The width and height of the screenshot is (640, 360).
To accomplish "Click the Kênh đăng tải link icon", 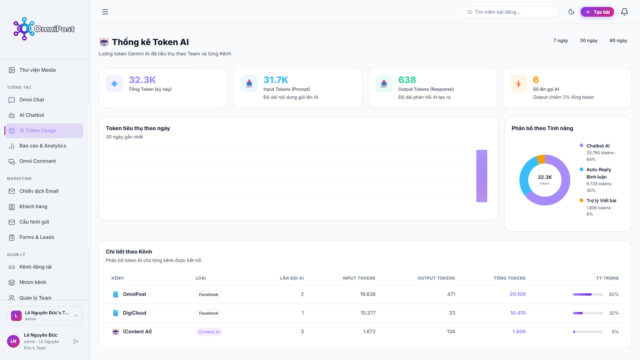I will click(11, 267).
